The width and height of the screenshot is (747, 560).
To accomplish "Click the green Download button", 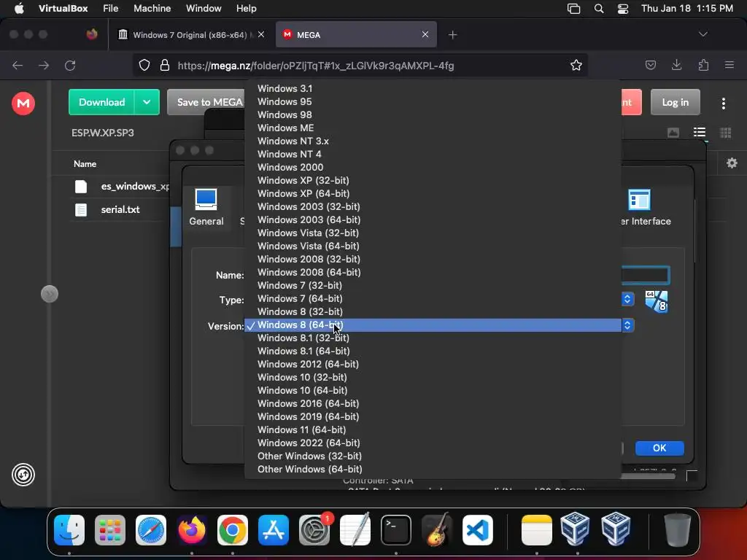I will (x=101, y=102).
